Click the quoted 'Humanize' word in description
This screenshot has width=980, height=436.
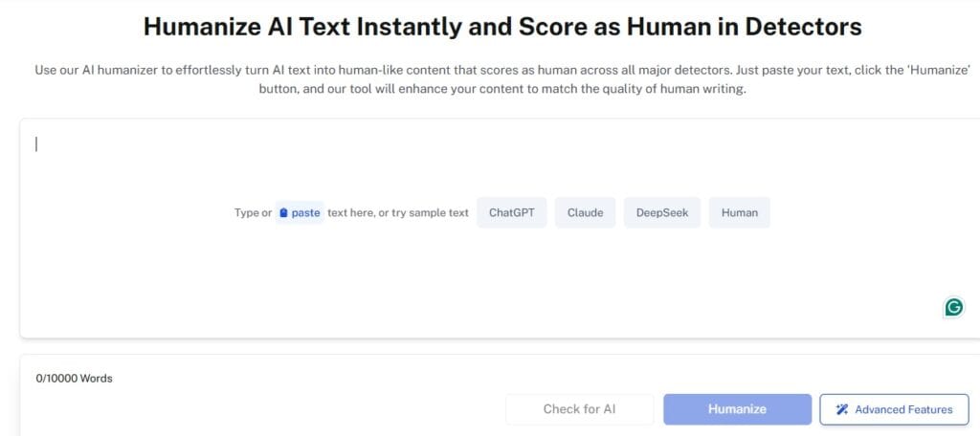(x=939, y=70)
